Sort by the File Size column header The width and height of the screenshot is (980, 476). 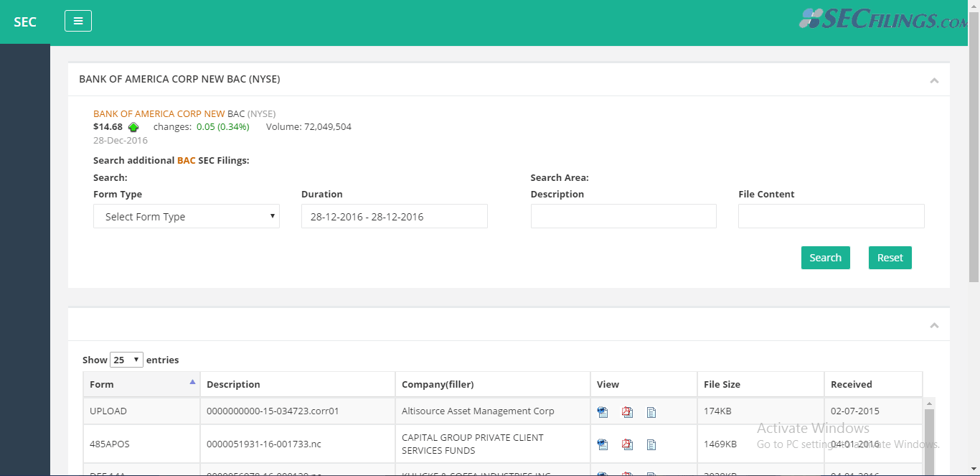click(760, 384)
